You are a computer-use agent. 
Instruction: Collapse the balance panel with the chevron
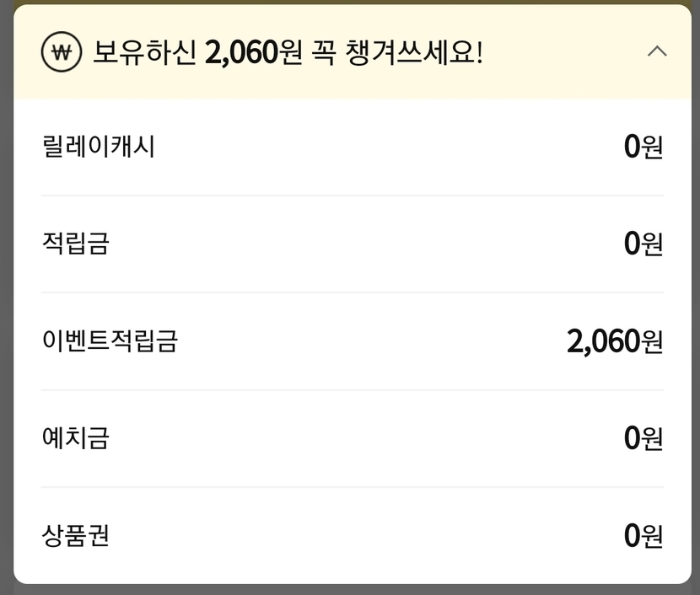(x=656, y=51)
